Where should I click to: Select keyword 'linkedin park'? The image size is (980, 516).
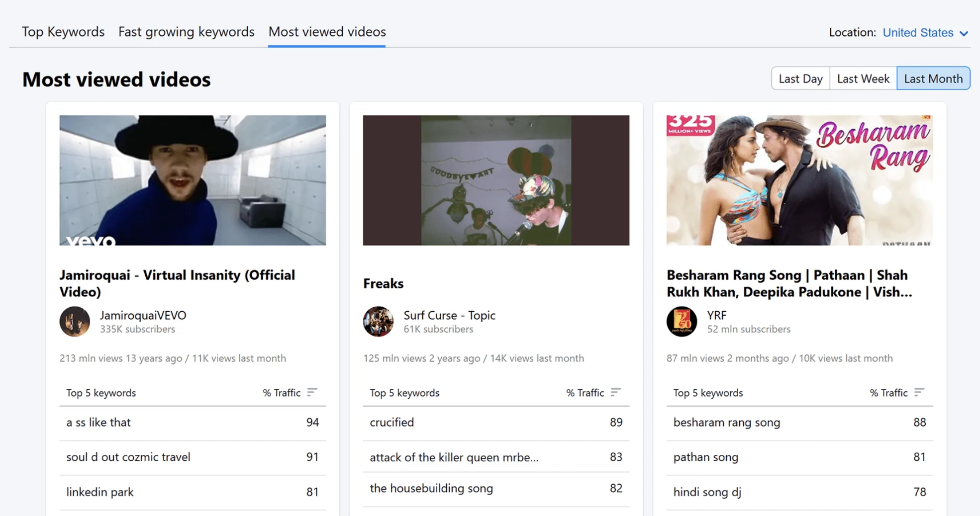pos(100,492)
